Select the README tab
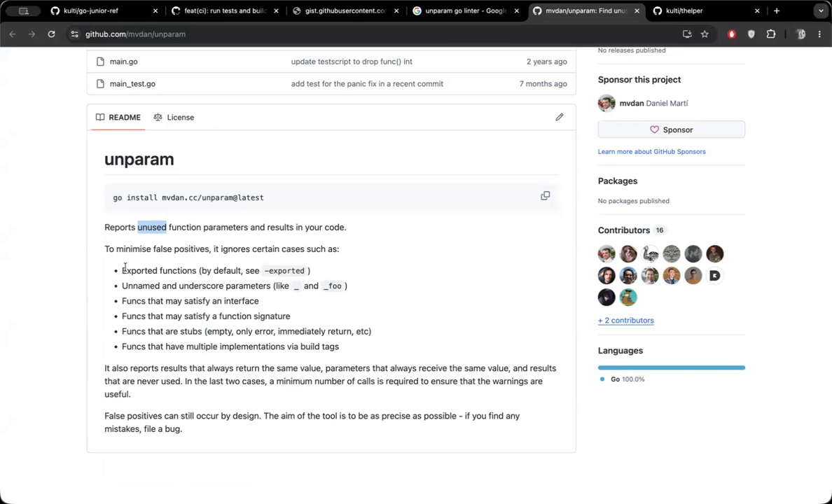The width and height of the screenshot is (832, 504). click(x=118, y=117)
